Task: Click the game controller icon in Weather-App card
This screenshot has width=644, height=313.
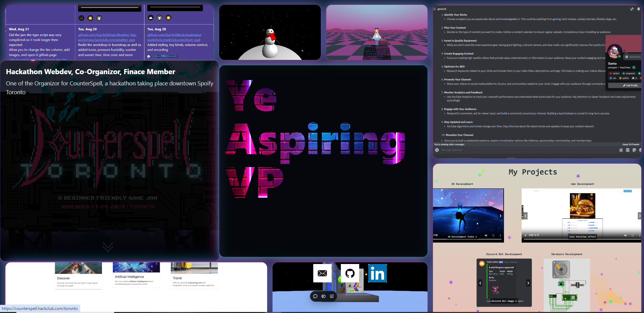Action: [82, 18]
